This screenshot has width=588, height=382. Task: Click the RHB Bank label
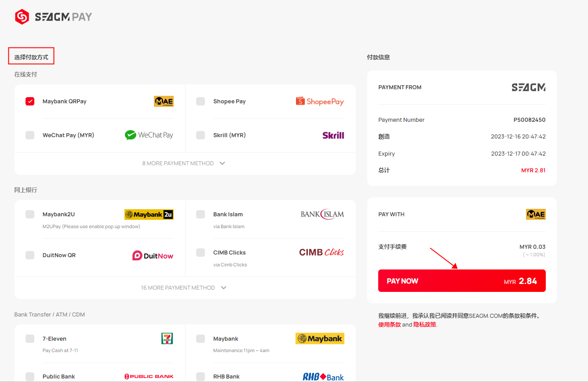pyautogui.click(x=226, y=377)
